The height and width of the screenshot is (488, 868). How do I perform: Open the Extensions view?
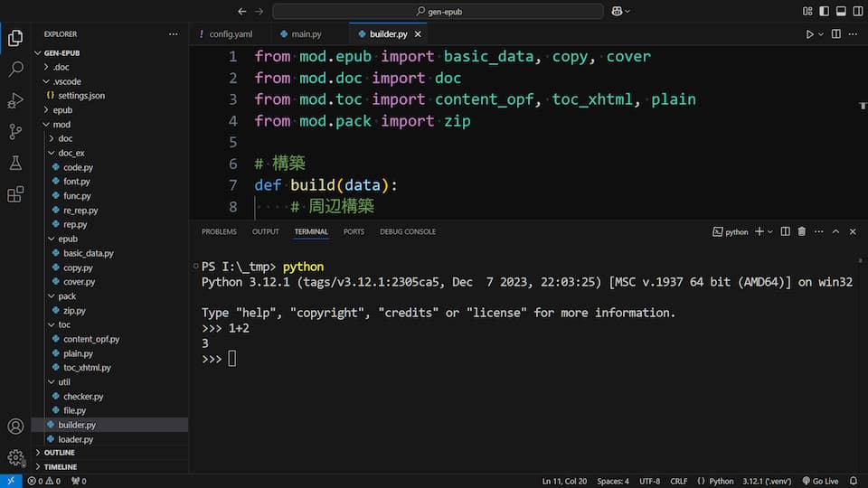click(15, 194)
